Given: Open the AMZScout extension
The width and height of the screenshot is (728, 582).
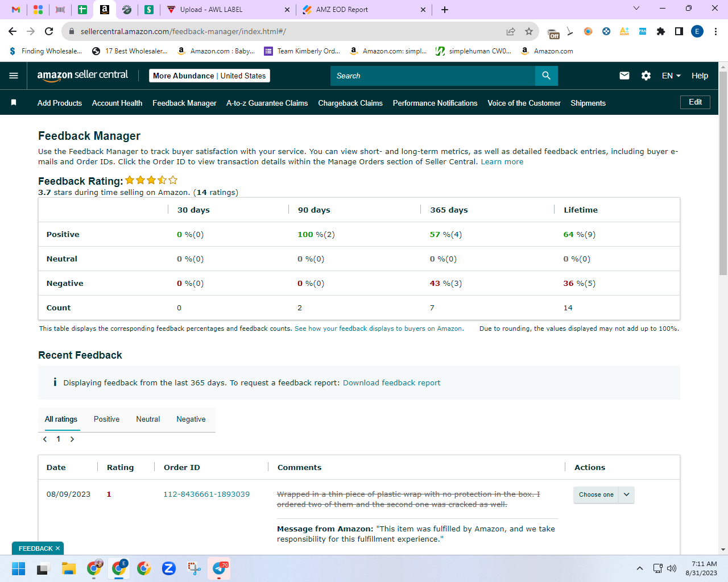Looking at the screenshot, I should (624, 31).
